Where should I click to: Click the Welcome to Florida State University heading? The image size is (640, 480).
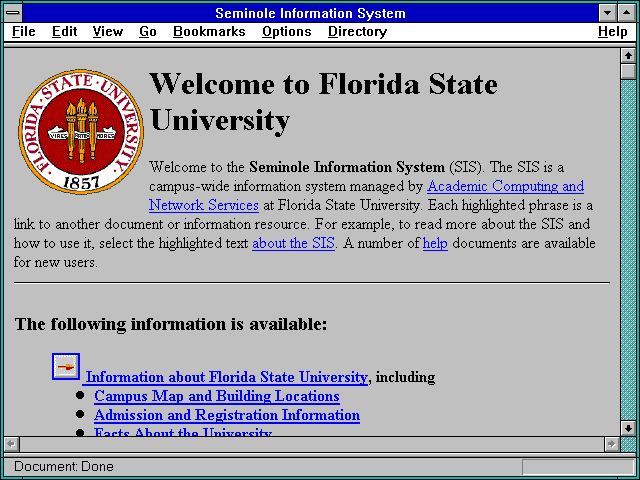tap(324, 102)
